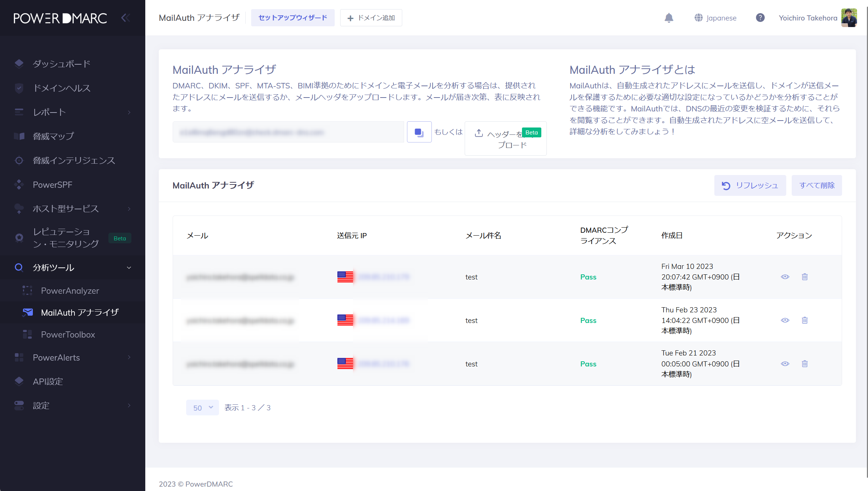The height and width of the screenshot is (491, 868).
Task: Click the 作成日 column header
Action: [x=672, y=236]
